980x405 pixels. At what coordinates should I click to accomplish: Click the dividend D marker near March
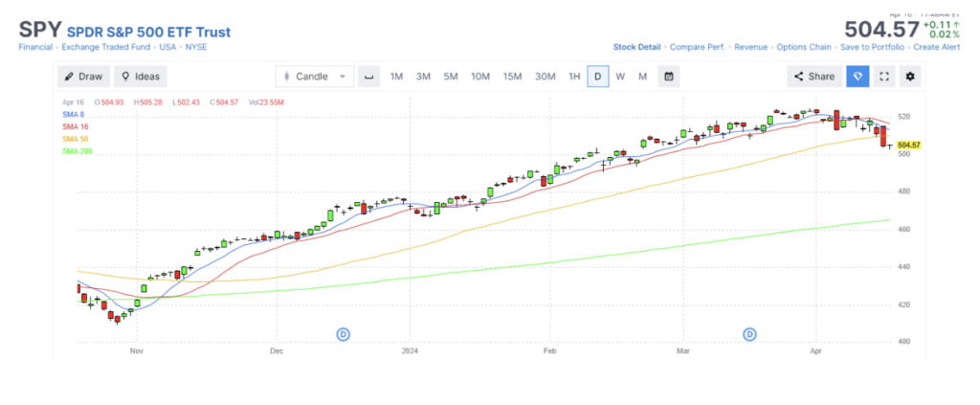click(x=749, y=334)
